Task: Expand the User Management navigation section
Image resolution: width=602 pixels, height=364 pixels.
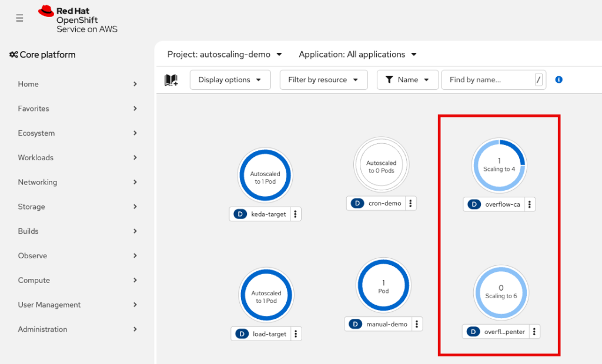Action: tap(77, 305)
